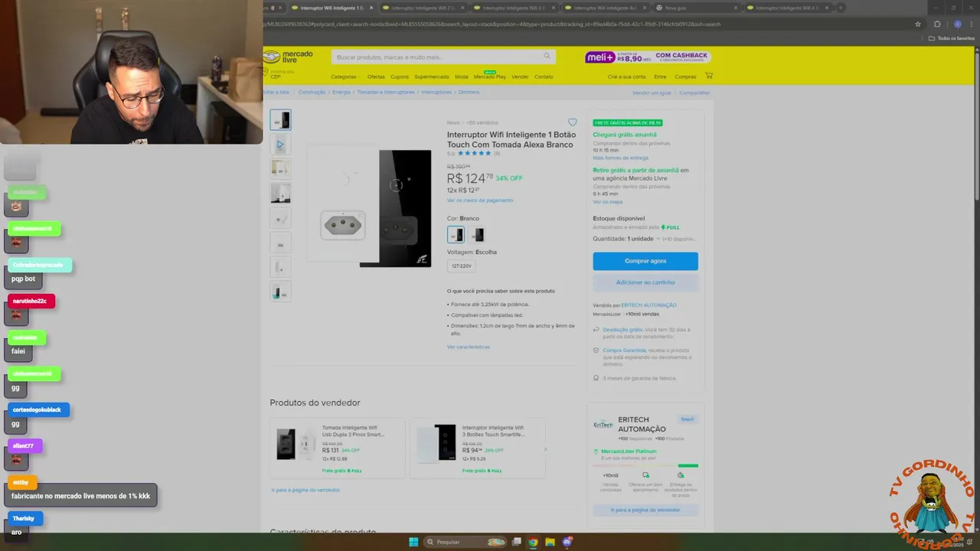Close the first Interruptor Wifi Inteligente 1 tab
The image size is (980, 551).
click(371, 8)
